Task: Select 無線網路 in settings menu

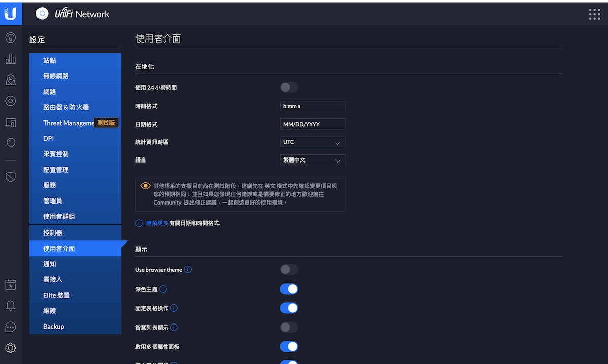Action: tap(75, 76)
